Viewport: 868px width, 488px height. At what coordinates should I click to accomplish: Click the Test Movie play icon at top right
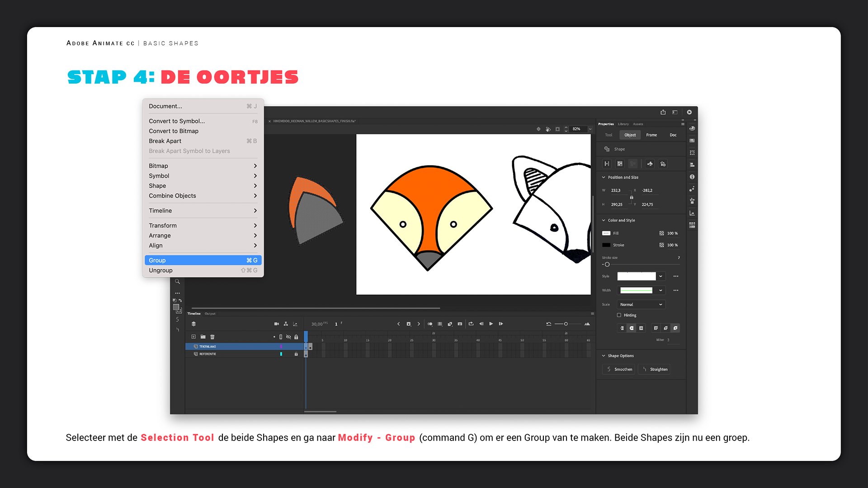pyautogui.click(x=689, y=112)
